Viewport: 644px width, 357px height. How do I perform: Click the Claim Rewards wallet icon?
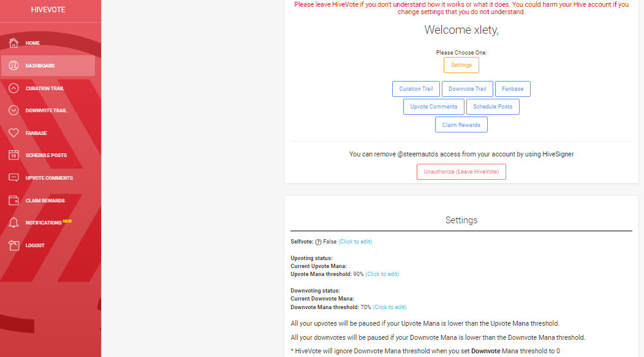[x=13, y=201]
